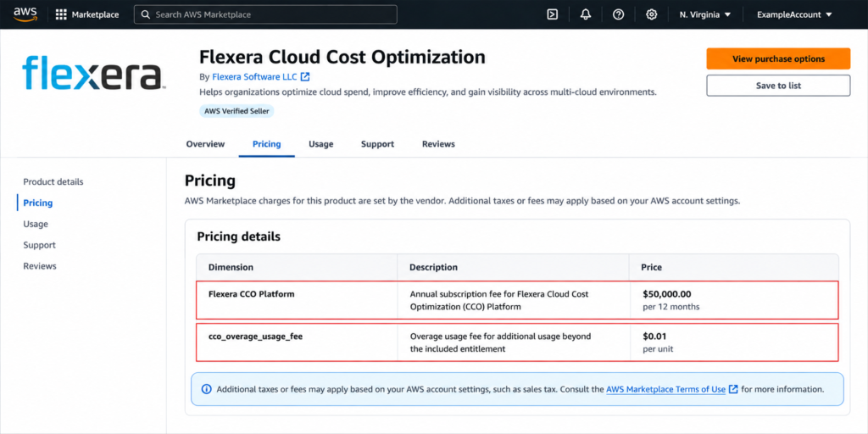Click View purchase options button
This screenshot has height=434, width=868.
pos(778,58)
